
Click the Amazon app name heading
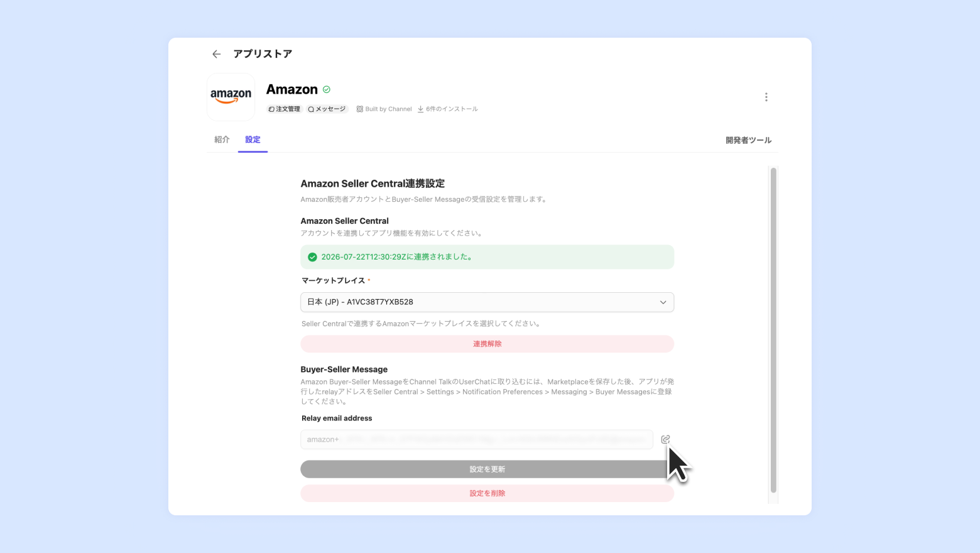292,89
